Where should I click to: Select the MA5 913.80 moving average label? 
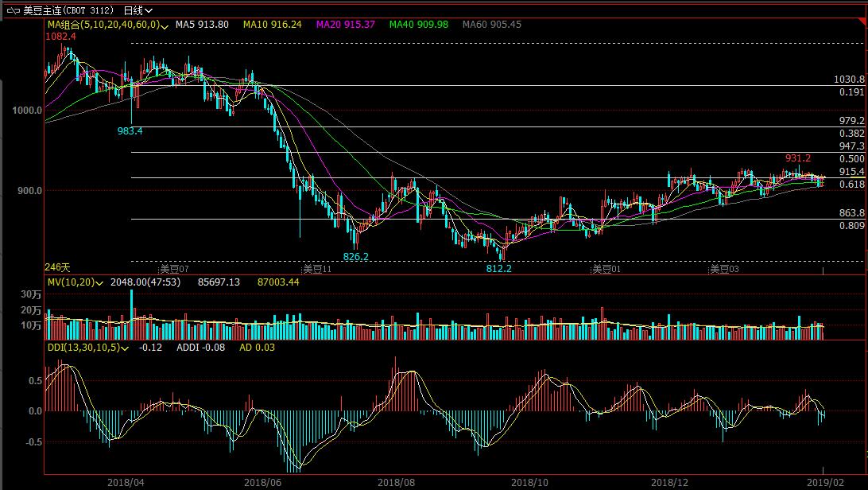[202, 25]
